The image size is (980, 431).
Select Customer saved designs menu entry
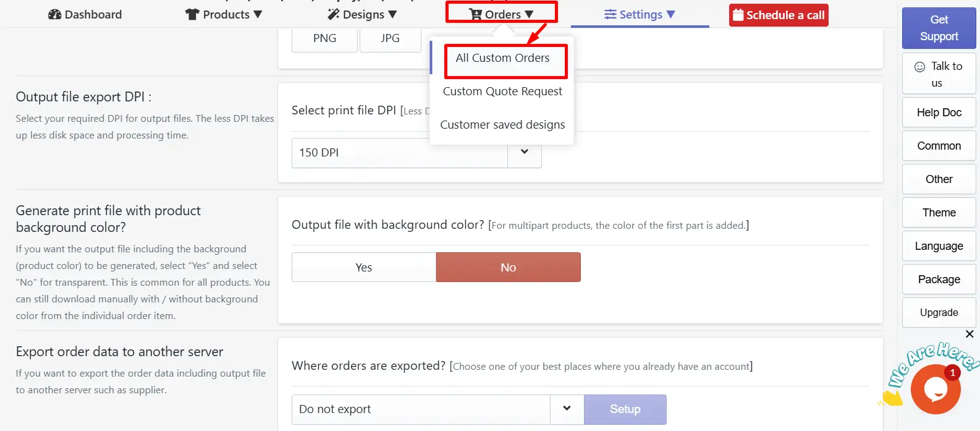(x=502, y=124)
